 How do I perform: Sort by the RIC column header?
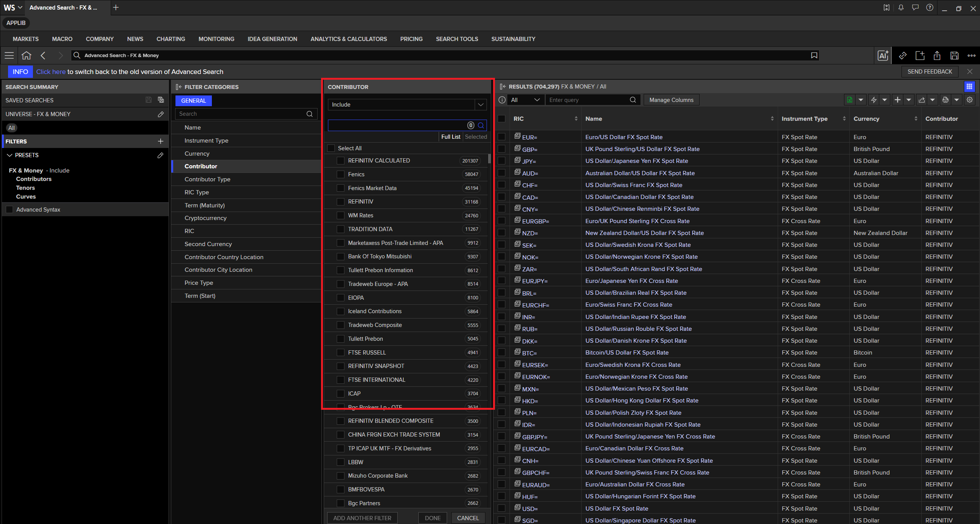tap(546, 119)
